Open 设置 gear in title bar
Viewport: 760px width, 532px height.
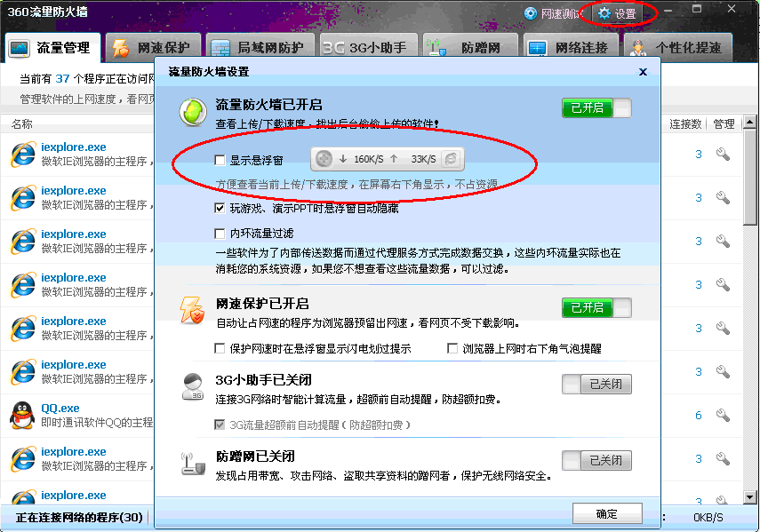(x=617, y=13)
